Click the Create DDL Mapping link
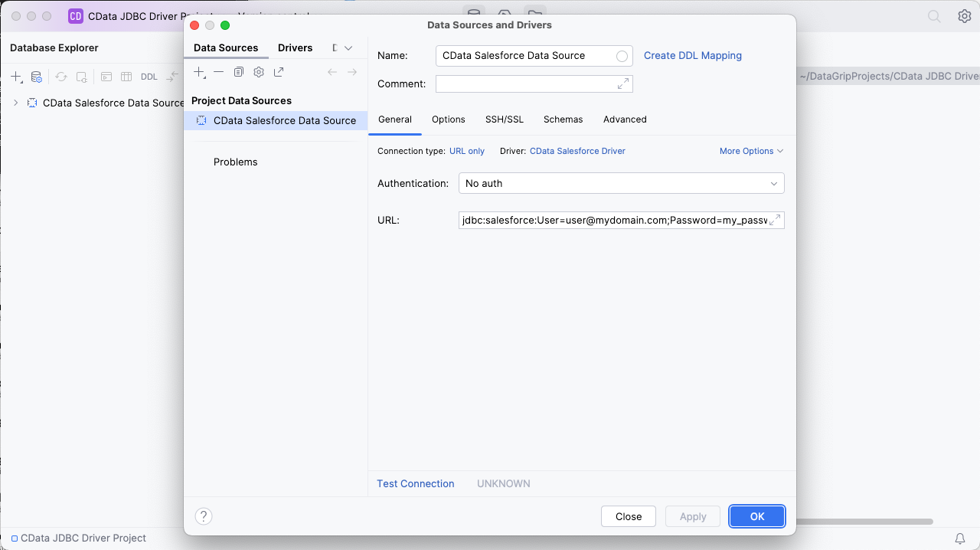The image size is (980, 550). pos(692,56)
